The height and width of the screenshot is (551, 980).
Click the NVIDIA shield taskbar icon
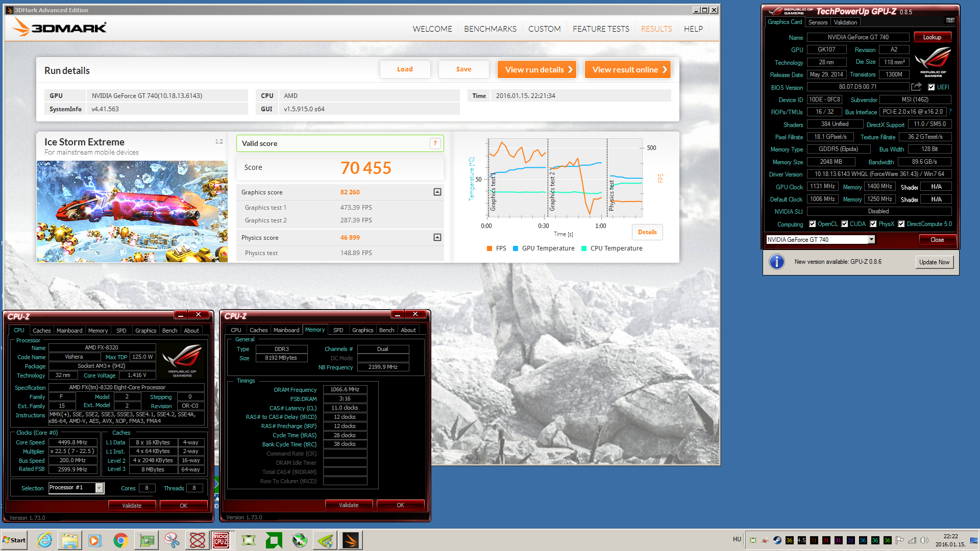click(x=325, y=540)
